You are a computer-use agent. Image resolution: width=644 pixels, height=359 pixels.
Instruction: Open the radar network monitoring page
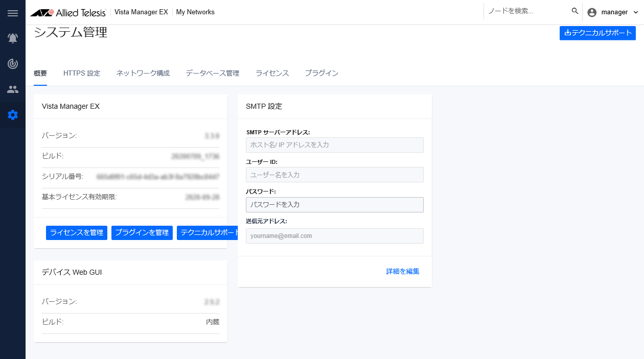13,64
